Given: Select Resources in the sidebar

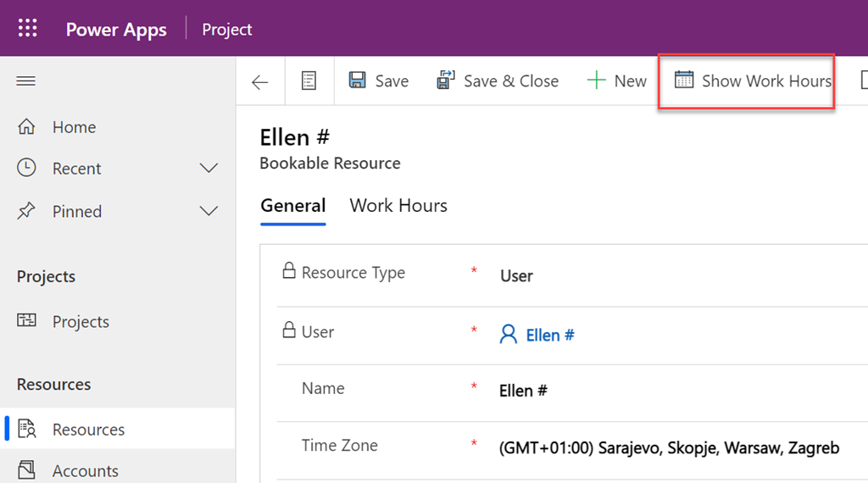Looking at the screenshot, I should [88, 430].
